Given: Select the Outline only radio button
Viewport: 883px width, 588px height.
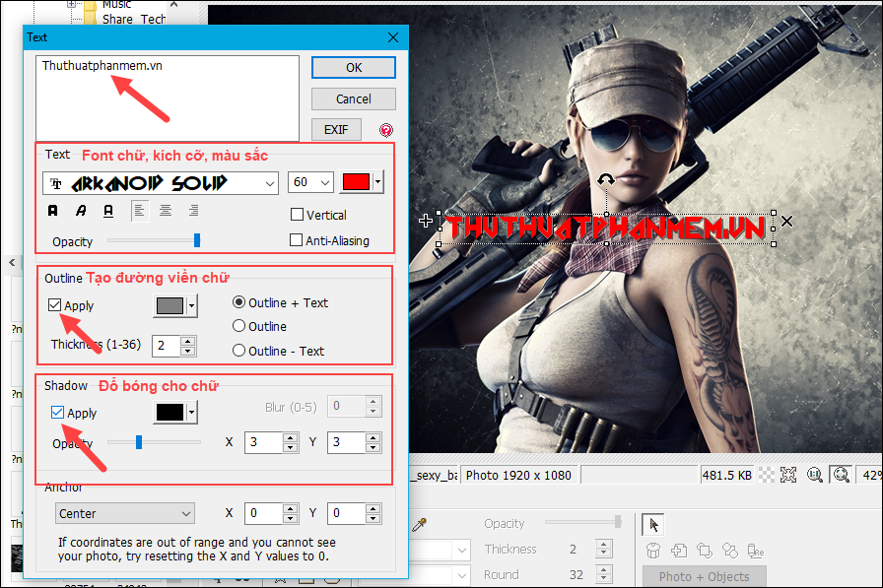Looking at the screenshot, I should click(x=238, y=326).
